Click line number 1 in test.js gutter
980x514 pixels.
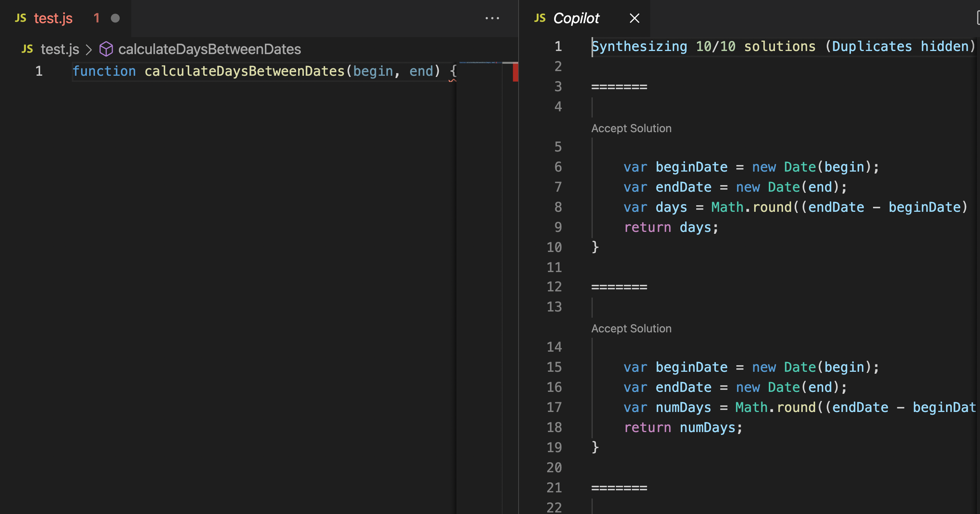click(39, 71)
